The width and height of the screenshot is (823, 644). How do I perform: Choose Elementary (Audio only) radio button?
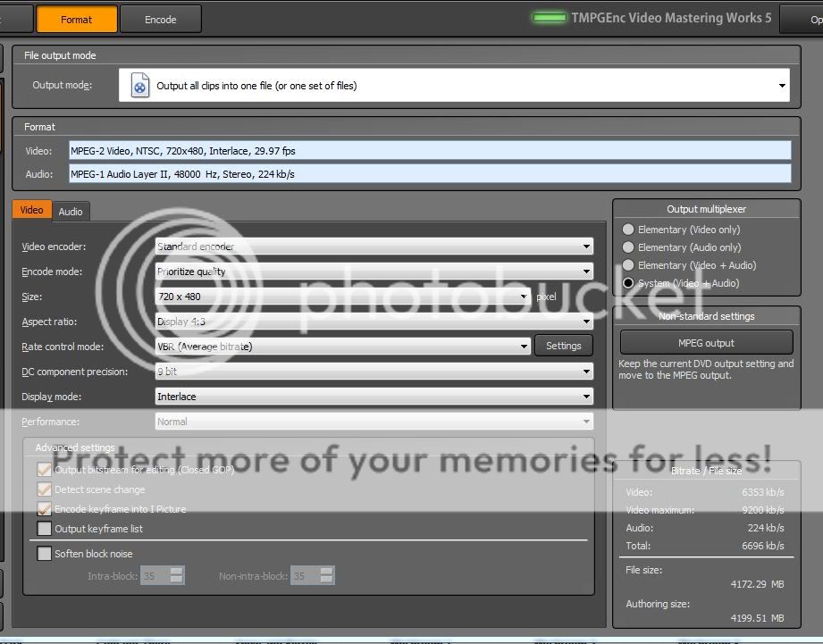pyautogui.click(x=629, y=247)
